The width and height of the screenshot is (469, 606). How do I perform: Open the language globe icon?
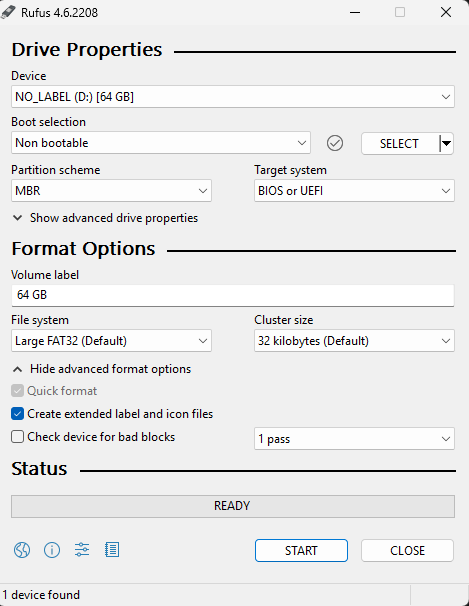22,550
